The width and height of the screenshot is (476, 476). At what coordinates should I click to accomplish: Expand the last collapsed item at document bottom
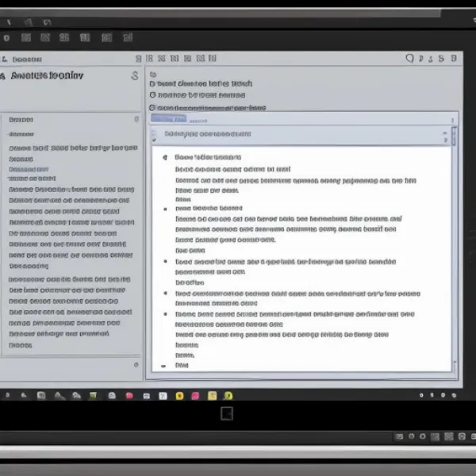coord(163,366)
